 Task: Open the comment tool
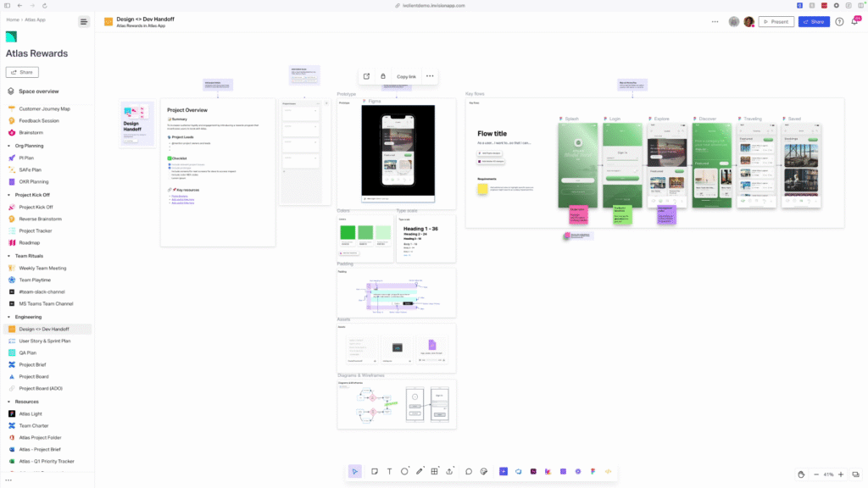tap(468, 471)
